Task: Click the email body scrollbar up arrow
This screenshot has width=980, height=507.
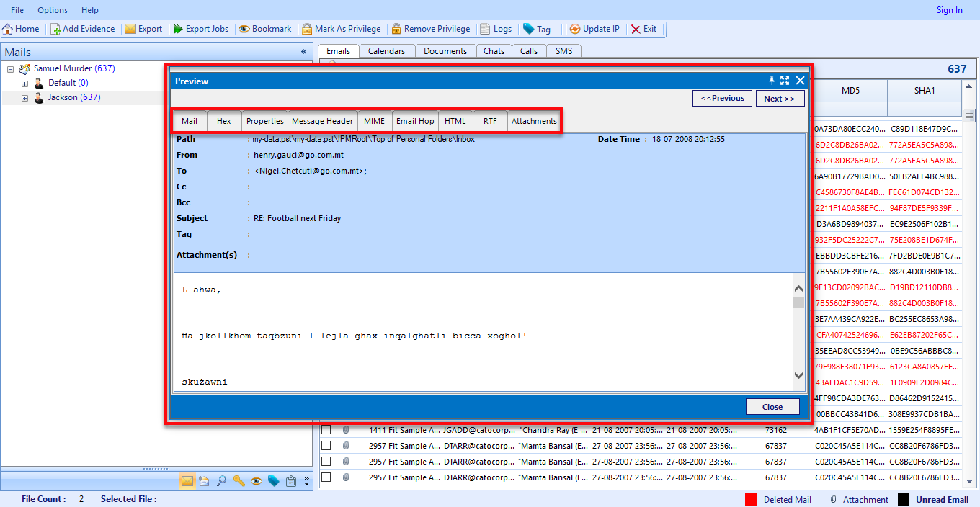Action: coord(798,289)
